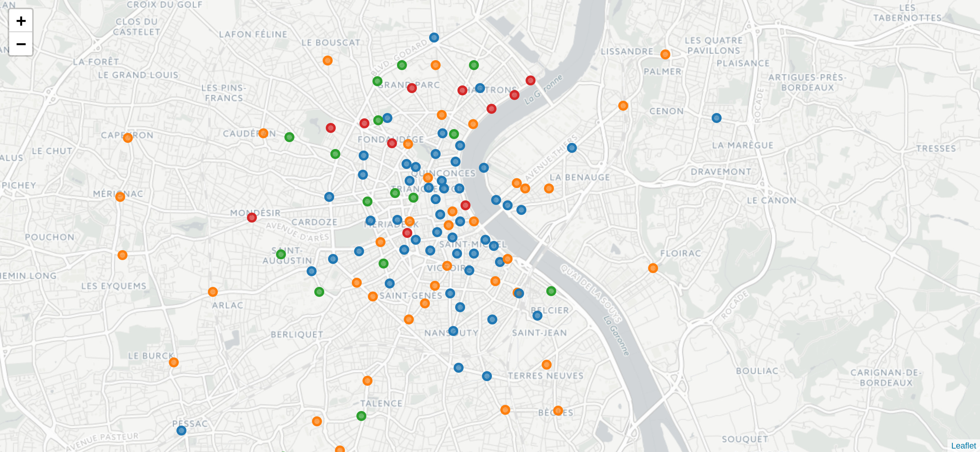This screenshot has width=980, height=452.
Task: Click blue marker east of Cenon label
Action: pos(717,118)
